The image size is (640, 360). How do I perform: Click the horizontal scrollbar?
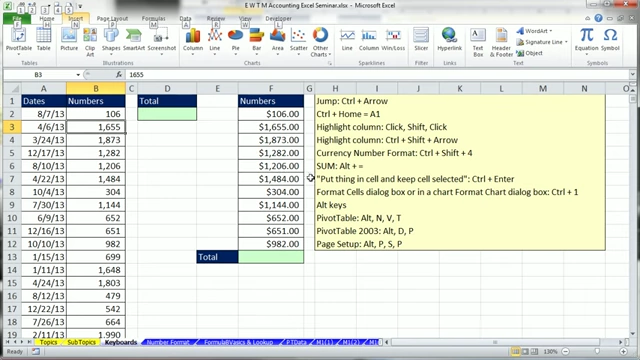[x=495, y=342]
